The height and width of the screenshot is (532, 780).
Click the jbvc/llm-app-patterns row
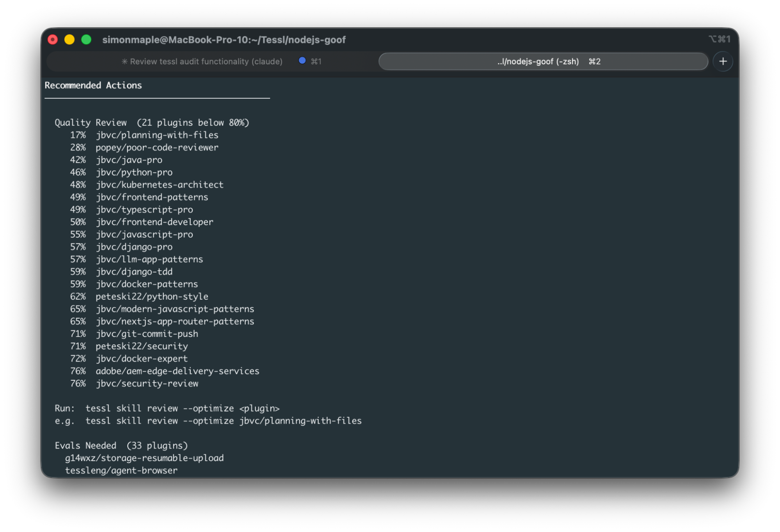coord(137,259)
